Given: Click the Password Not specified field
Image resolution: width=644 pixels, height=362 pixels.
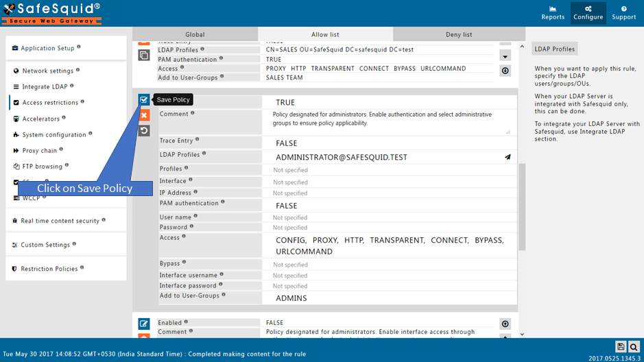Looking at the screenshot, I should [390, 228].
